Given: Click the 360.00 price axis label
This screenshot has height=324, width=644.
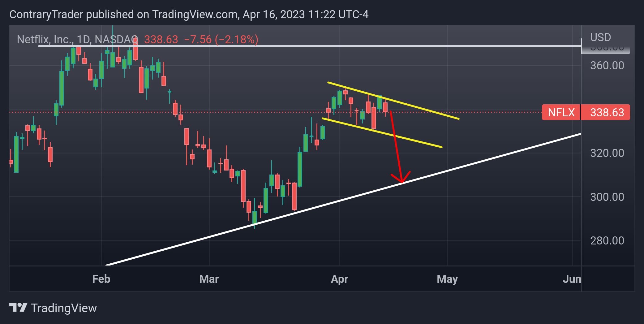Looking at the screenshot, I should (607, 66).
